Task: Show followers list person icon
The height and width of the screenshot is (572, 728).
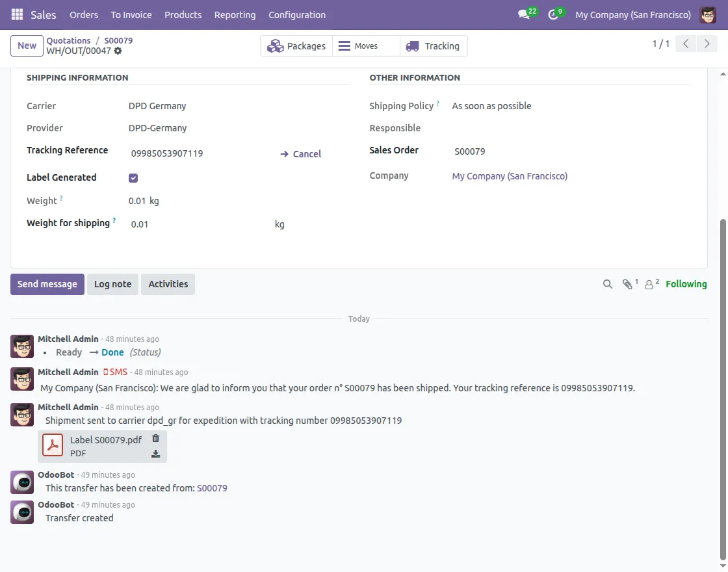Action: 651,283
